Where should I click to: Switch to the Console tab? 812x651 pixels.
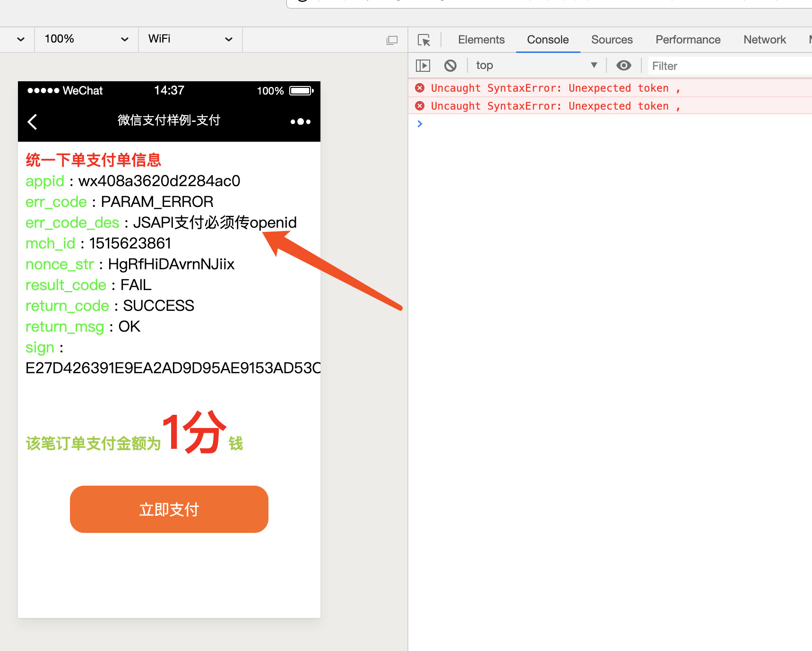[x=548, y=40]
